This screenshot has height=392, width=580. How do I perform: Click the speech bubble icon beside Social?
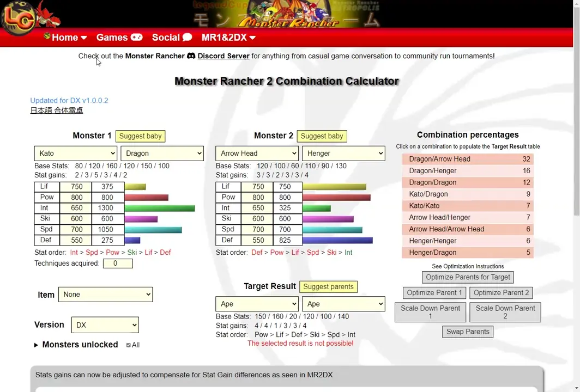189,37
